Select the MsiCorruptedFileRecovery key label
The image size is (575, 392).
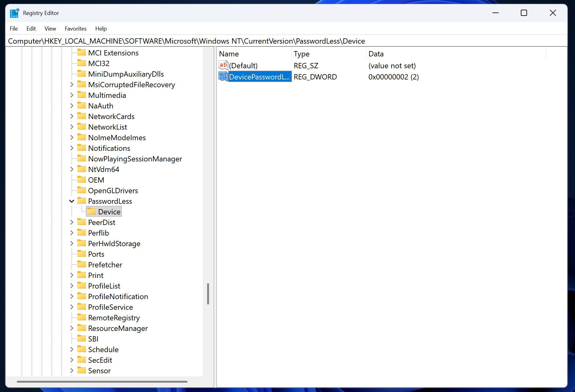pyautogui.click(x=131, y=85)
